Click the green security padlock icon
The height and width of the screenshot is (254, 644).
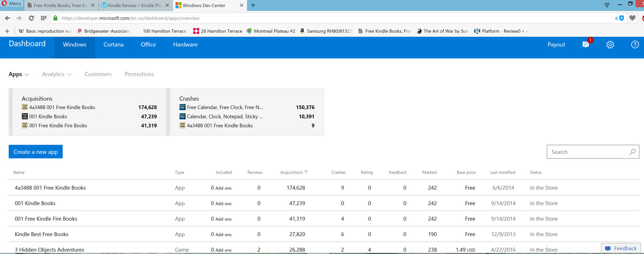tap(55, 18)
